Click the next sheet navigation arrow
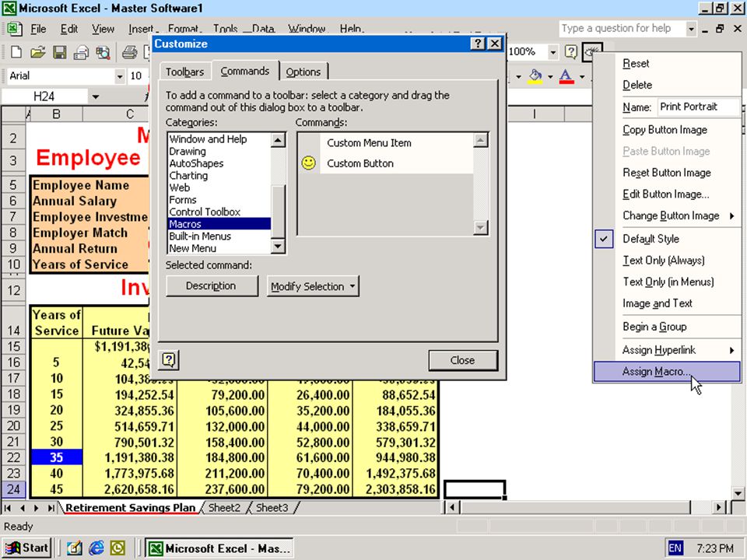This screenshot has width=747, height=560. point(37,508)
